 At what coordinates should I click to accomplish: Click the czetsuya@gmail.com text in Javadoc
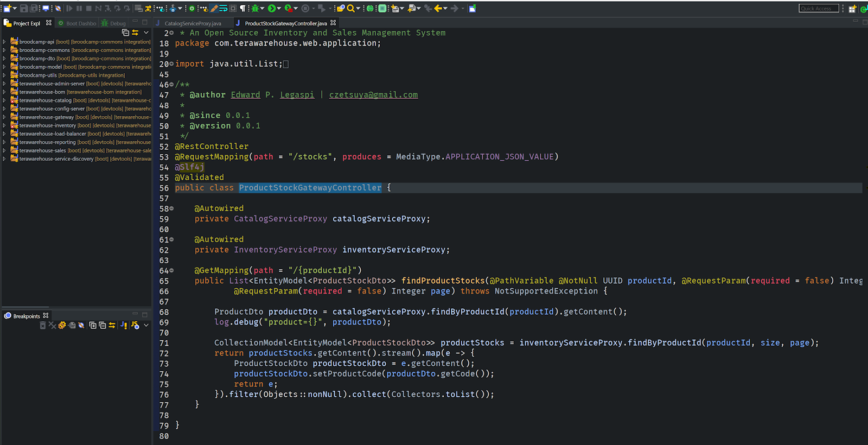coord(373,95)
